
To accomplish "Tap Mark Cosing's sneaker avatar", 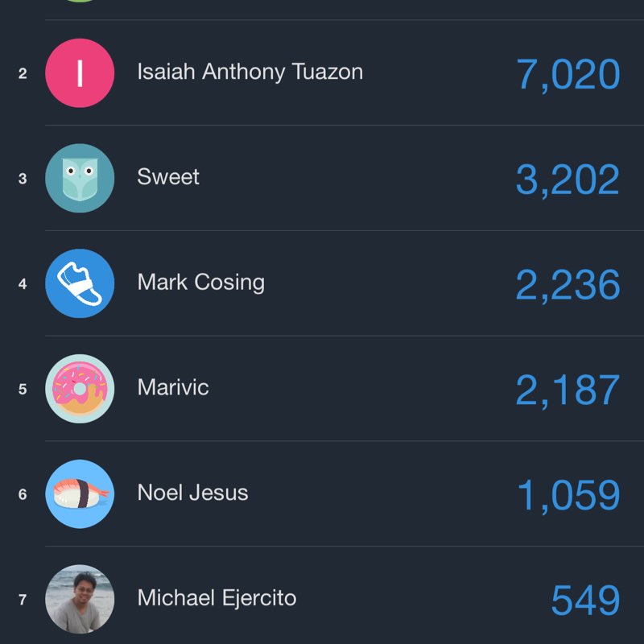I will pos(80,283).
